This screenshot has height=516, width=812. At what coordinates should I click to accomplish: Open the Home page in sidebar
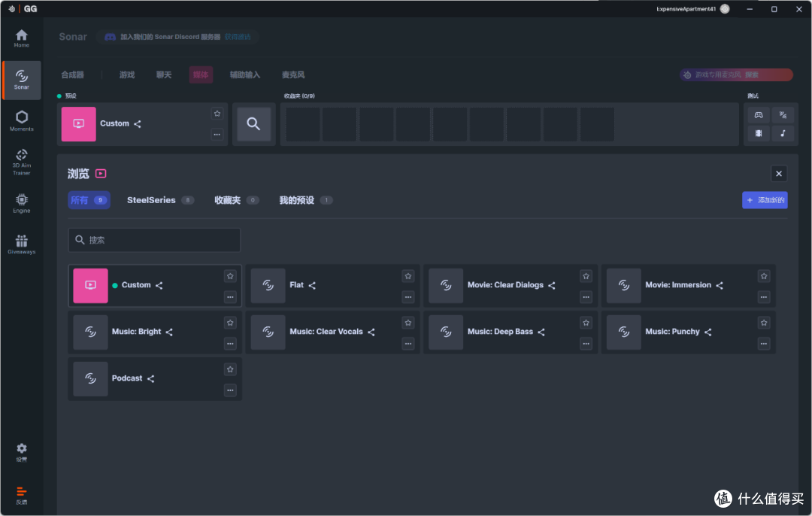click(21, 38)
